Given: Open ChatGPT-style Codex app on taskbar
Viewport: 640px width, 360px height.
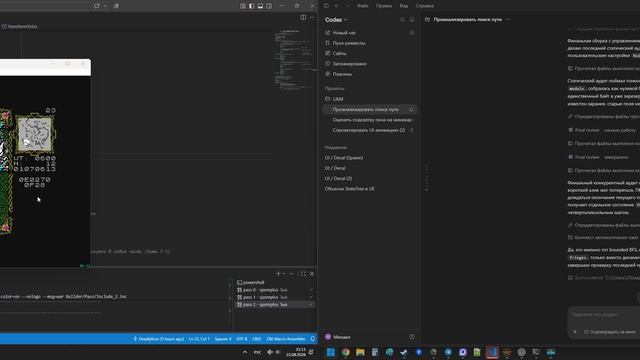Looking at the screenshot, I should [x=521, y=352].
